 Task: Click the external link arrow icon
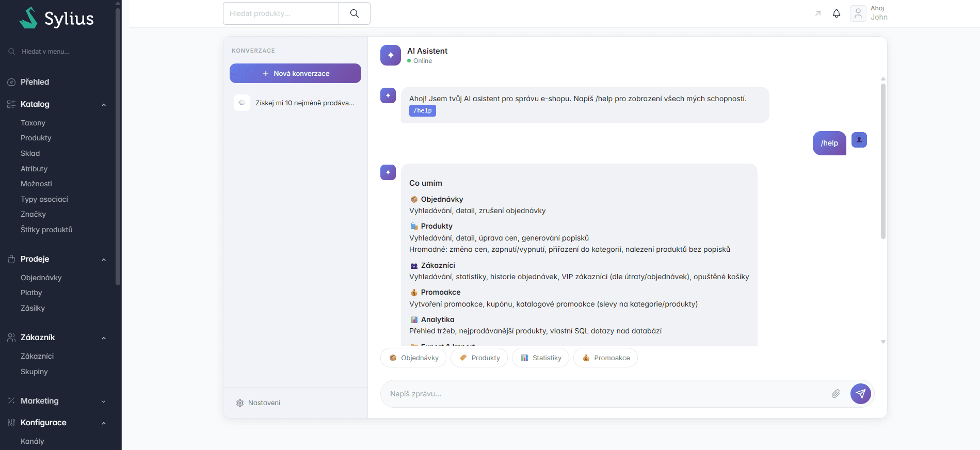tap(818, 13)
